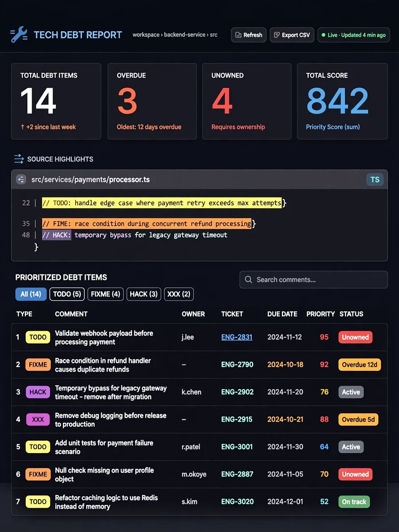Image resolution: width=399 pixels, height=532 pixels.
Task: Click comment 'Validate webhook payload before processing payment'
Action: 104,337
